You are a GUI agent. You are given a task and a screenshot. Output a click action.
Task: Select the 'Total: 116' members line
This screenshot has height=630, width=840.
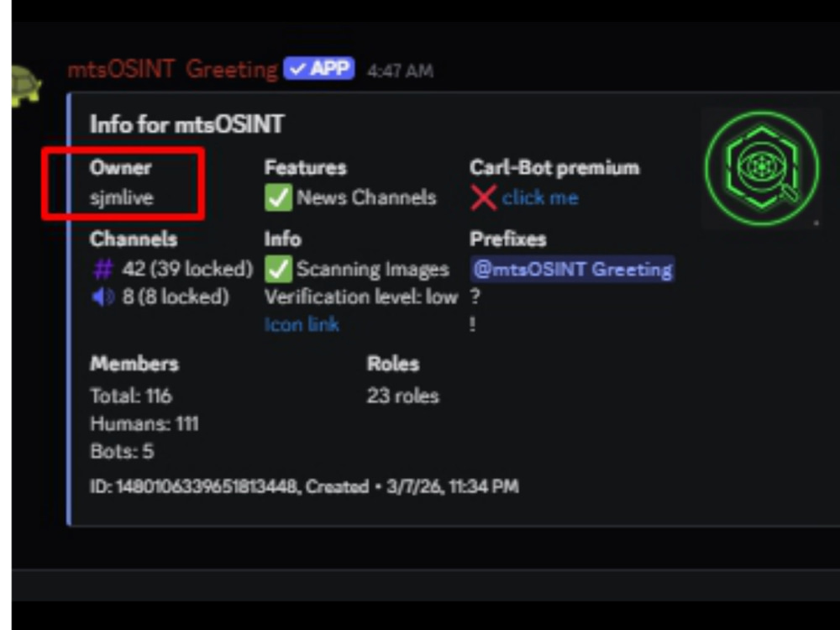pos(131,396)
